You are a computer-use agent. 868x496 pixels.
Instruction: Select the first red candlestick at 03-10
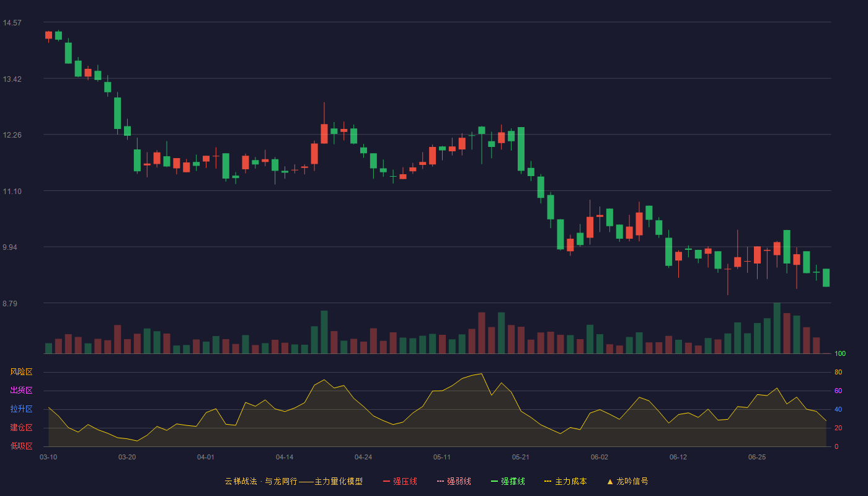[48, 35]
